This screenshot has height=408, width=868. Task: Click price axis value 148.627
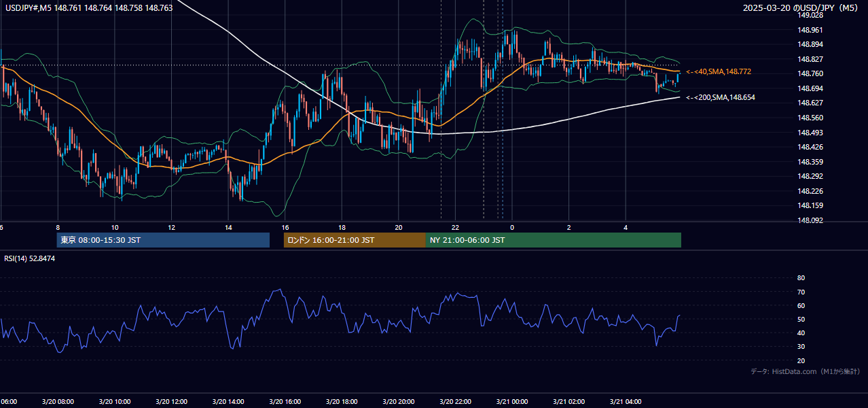coord(810,103)
